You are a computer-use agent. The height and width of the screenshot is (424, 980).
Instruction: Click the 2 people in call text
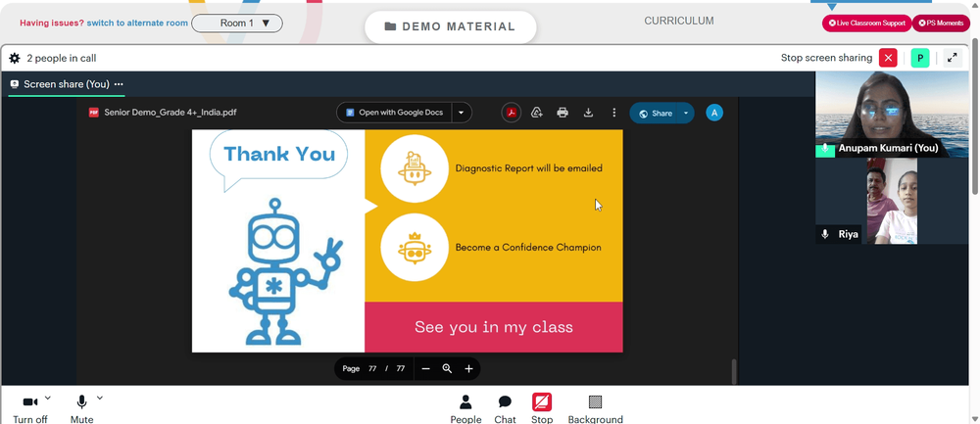(x=61, y=58)
